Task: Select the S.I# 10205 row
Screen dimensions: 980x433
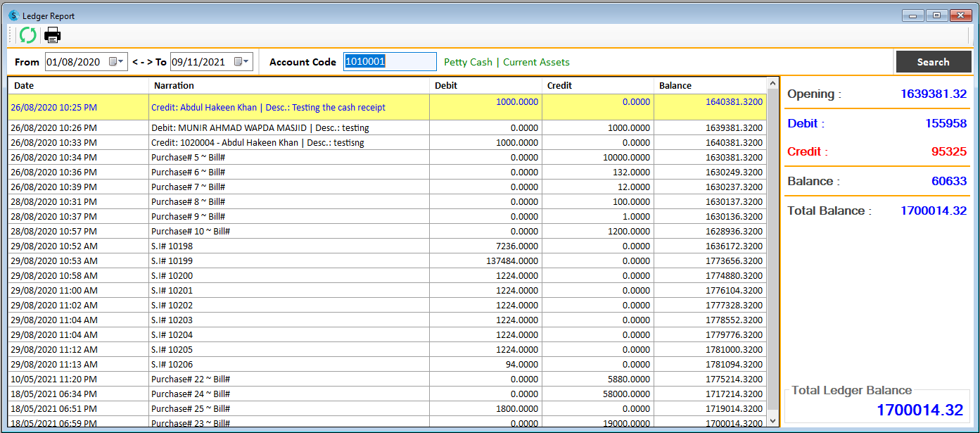Action: 388,350
